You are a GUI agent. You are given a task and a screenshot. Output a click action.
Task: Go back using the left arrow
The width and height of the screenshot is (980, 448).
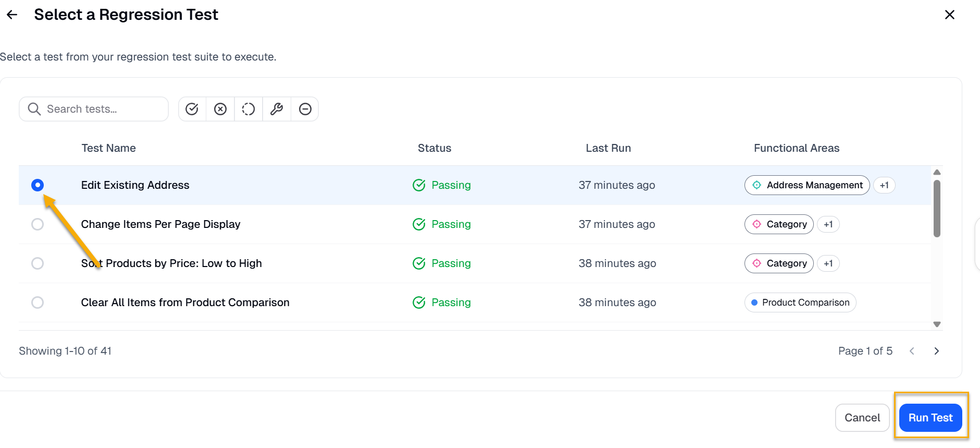tap(12, 15)
